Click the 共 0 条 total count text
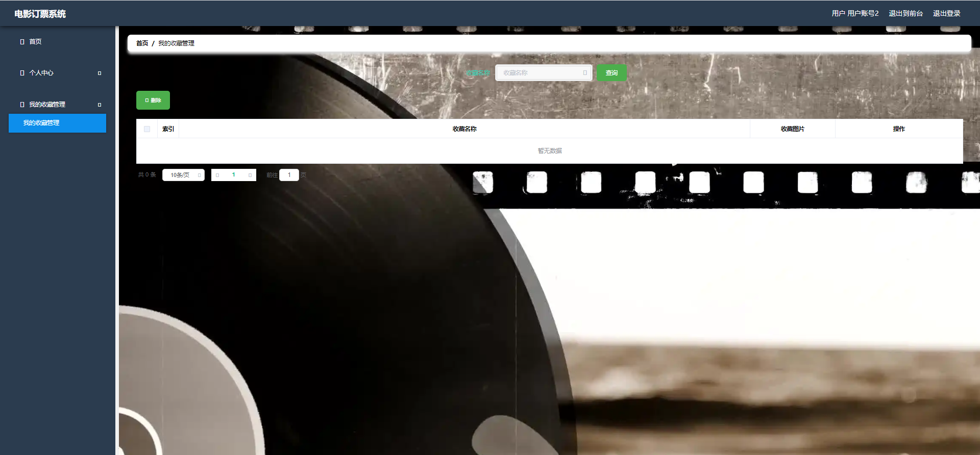This screenshot has height=455, width=980. coord(147,175)
